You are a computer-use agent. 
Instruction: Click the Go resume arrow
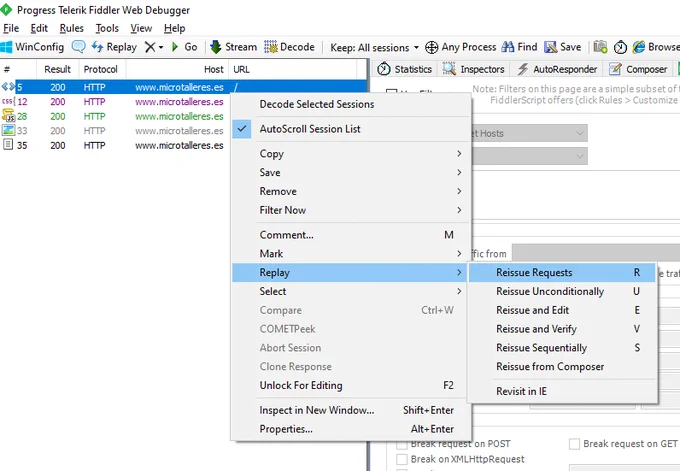[175, 47]
